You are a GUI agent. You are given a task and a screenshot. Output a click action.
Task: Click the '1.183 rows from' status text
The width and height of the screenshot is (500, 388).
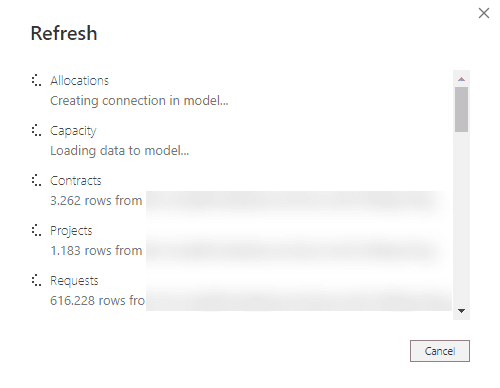(96, 251)
